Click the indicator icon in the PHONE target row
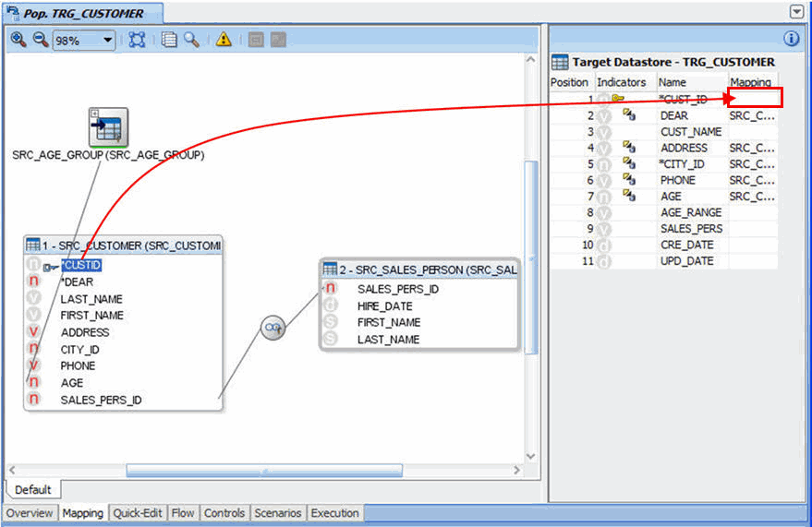The image size is (812, 527). [x=629, y=179]
